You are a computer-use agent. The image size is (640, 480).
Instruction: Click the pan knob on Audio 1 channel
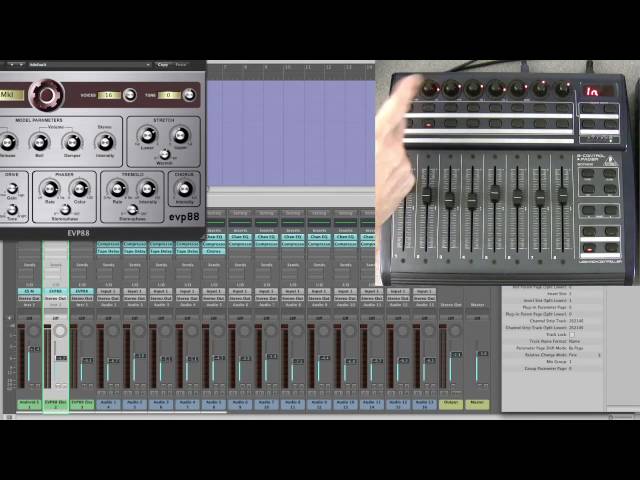click(x=113, y=331)
